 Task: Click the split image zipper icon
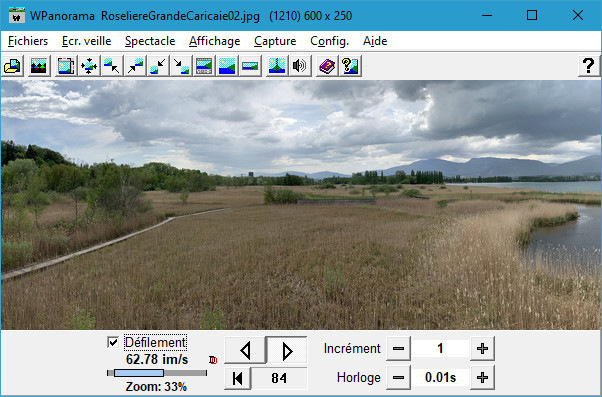pos(277,66)
